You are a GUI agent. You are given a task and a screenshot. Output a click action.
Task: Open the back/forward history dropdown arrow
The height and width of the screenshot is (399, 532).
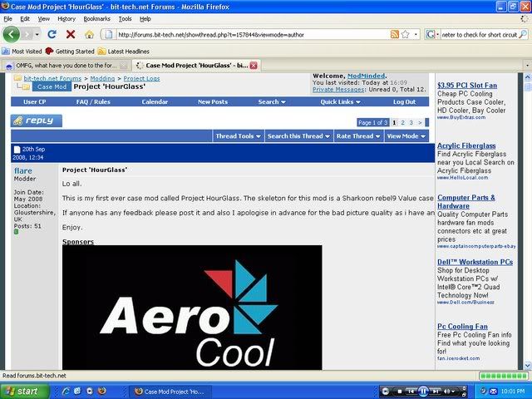[x=37, y=34]
